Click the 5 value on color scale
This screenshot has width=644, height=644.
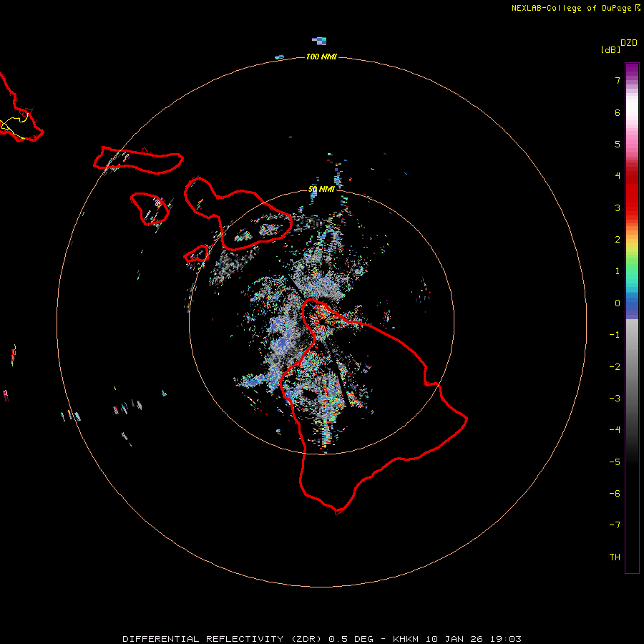tap(618, 144)
